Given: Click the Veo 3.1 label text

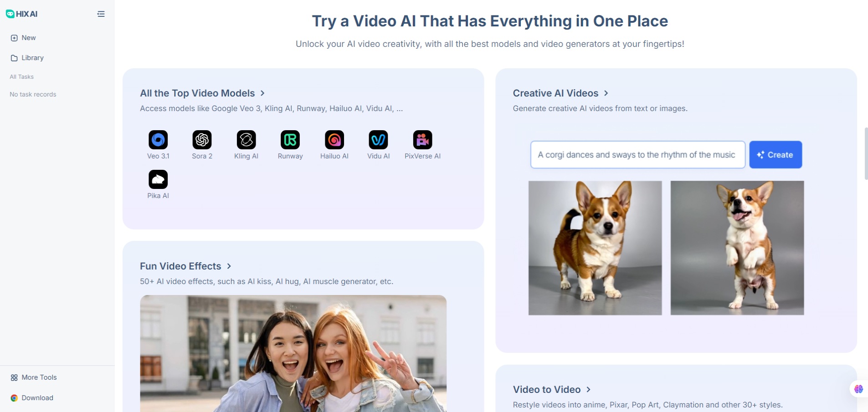Looking at the screenshot, I should click(158, 156).
